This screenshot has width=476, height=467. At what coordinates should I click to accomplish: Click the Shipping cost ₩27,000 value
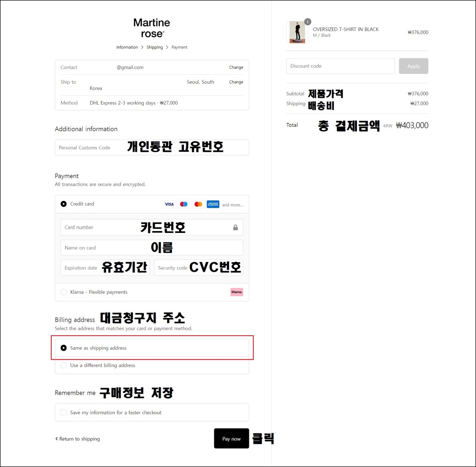point(419,104)
